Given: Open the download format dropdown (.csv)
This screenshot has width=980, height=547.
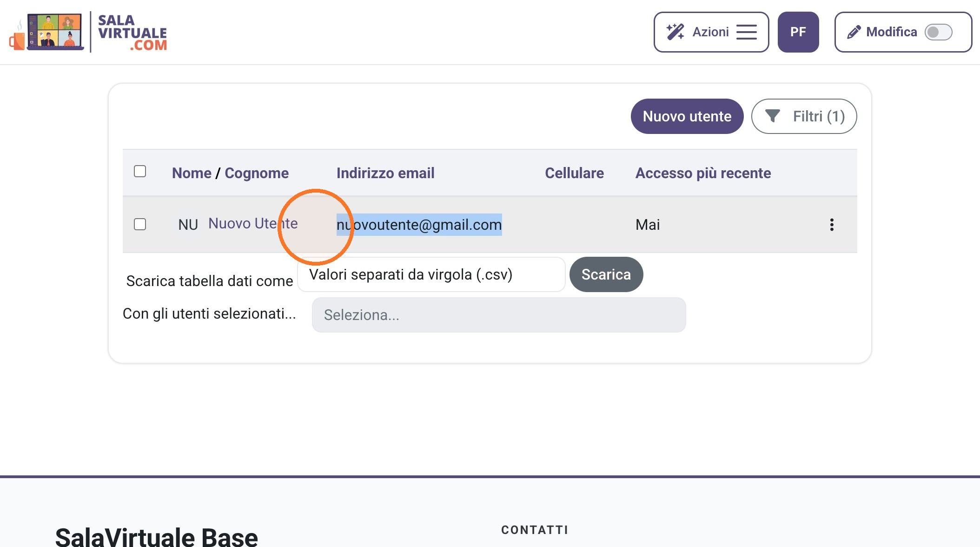Looking at the screenshot, I should click(431, 274).
